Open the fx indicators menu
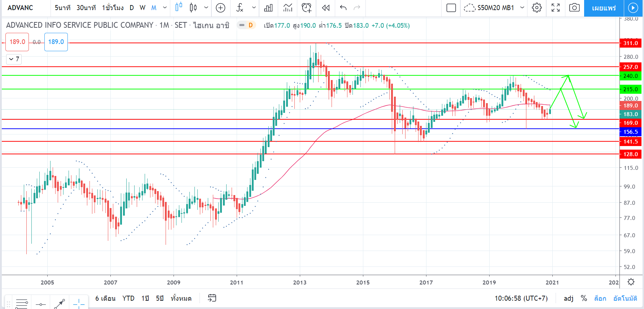This screenshot has height=309, width=644. point(240,8)
